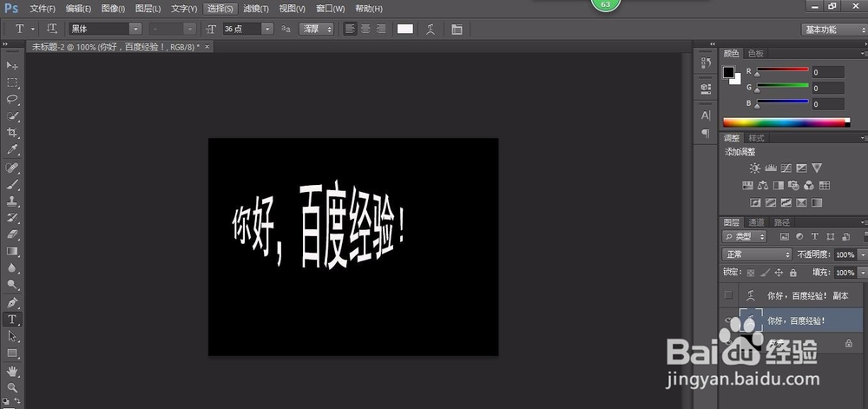This screenshot has width=868, height=409.
Task: Select the Clone Stamp tool
Action: [12, 201]
